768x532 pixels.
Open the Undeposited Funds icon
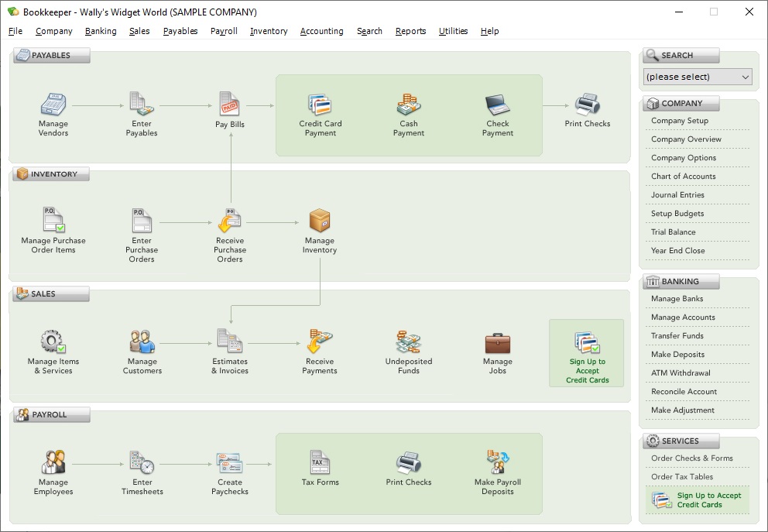coord(408,342)
